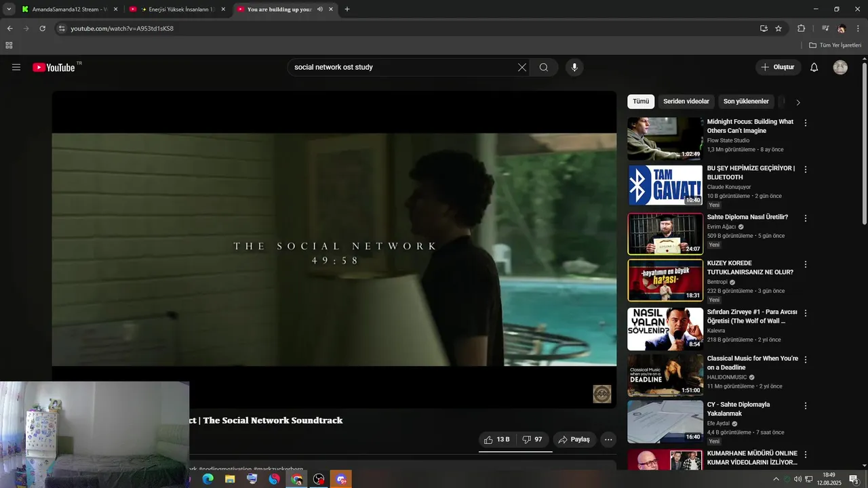Image resolution: width=868 pixels, height=488 pixels.
Task: Clear the search box text with X
Action: click(522, 67)
